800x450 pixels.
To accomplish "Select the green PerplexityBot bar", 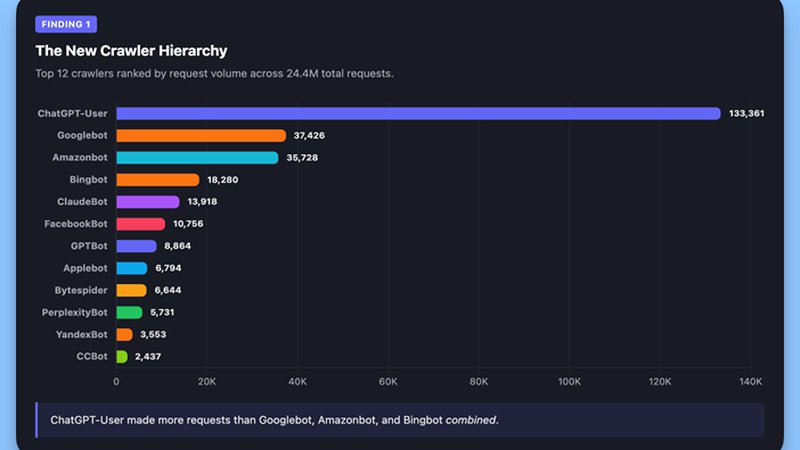I will coord(129,312).
